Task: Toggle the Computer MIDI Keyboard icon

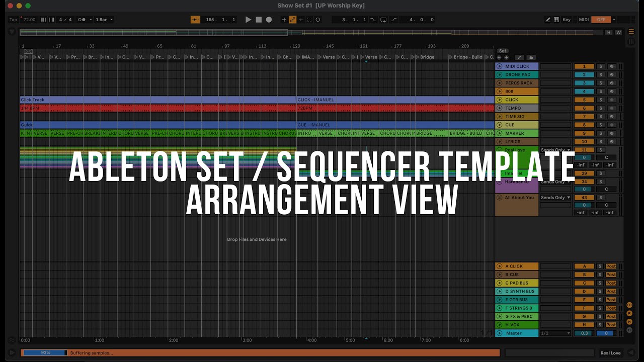Action: click(x=556, y=20)
